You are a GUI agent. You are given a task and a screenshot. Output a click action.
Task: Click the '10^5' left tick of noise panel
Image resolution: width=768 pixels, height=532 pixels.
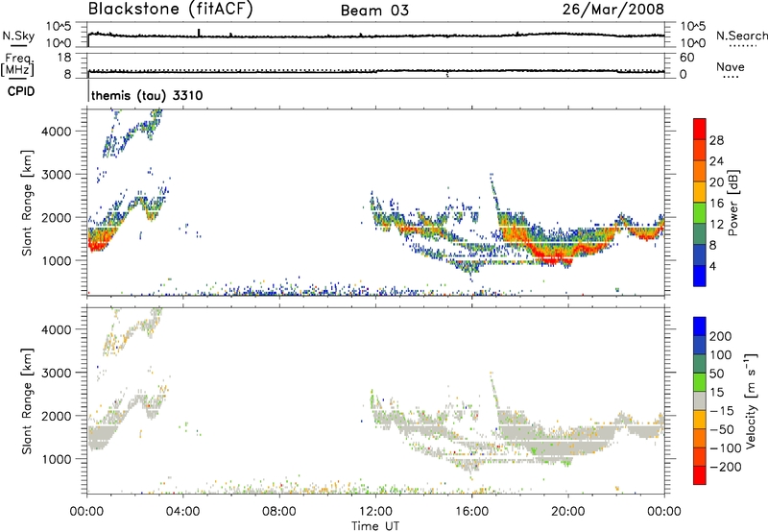59,26
